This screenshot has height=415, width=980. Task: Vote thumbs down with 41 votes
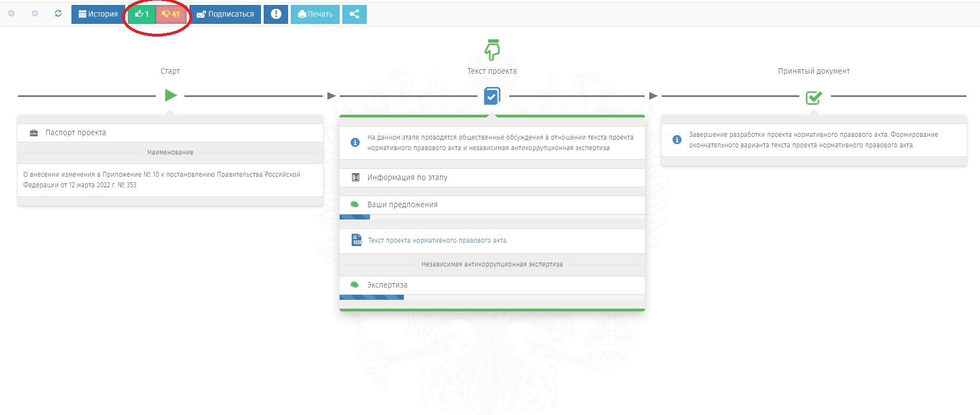pyautogui.click(x=171, y=14)
